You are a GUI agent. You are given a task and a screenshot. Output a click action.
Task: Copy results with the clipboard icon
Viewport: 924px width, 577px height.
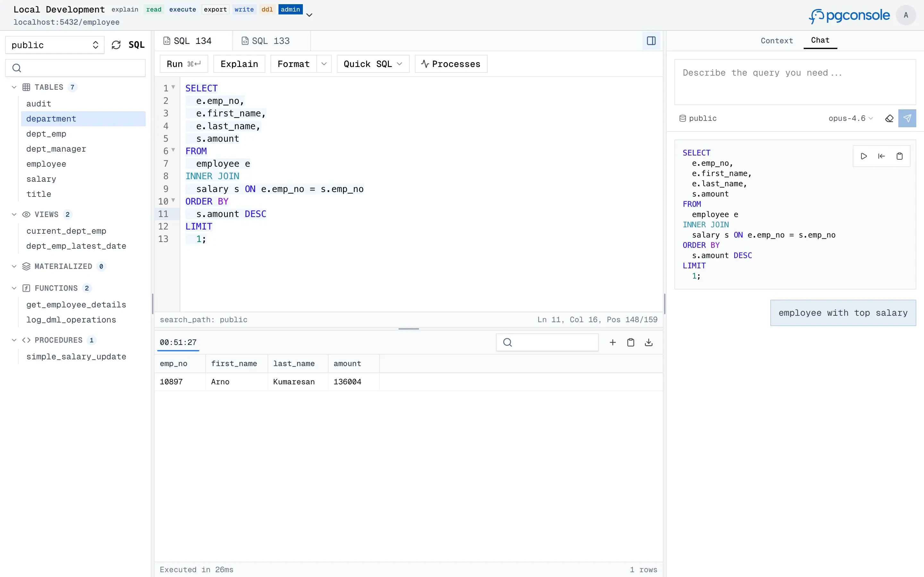[630, 342]
